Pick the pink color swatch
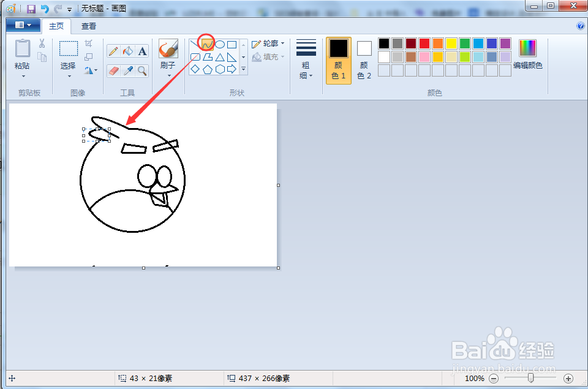 point(424,57)
